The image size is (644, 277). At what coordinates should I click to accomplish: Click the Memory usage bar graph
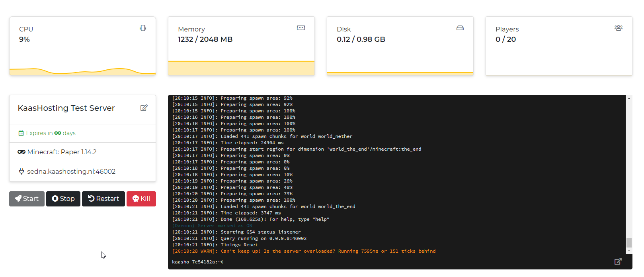point(241,68)
